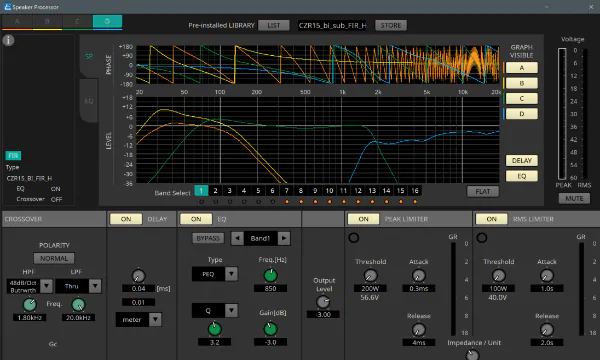The height and width of the screenshot is (360, 600).
Task: Toggle the EQ BYPASS button
Action: (208, 238)
